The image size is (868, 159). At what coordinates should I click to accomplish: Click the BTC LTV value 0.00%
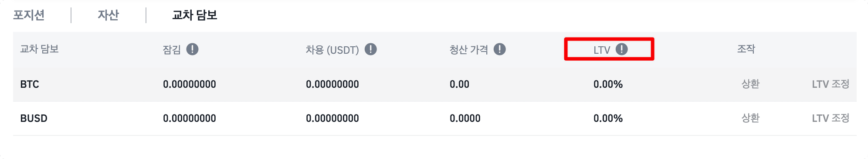point(608,84)
